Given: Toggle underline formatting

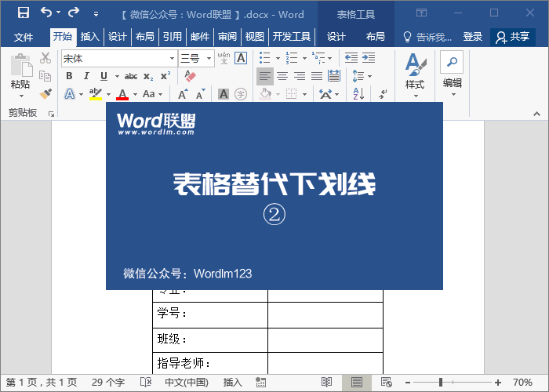Looking at the screenshot, I should click(104, 76).
